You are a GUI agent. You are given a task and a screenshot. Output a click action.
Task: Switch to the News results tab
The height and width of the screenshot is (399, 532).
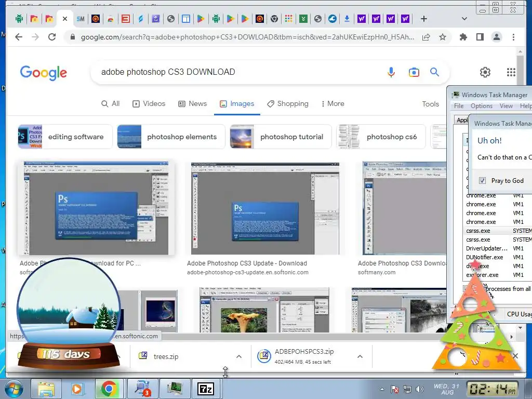click(x=192, y=104)
